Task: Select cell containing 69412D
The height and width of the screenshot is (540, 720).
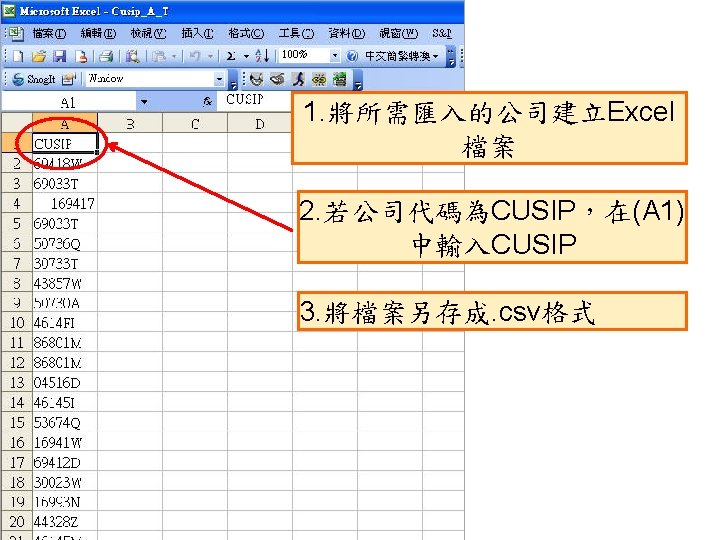Action: tap(65, 462)
